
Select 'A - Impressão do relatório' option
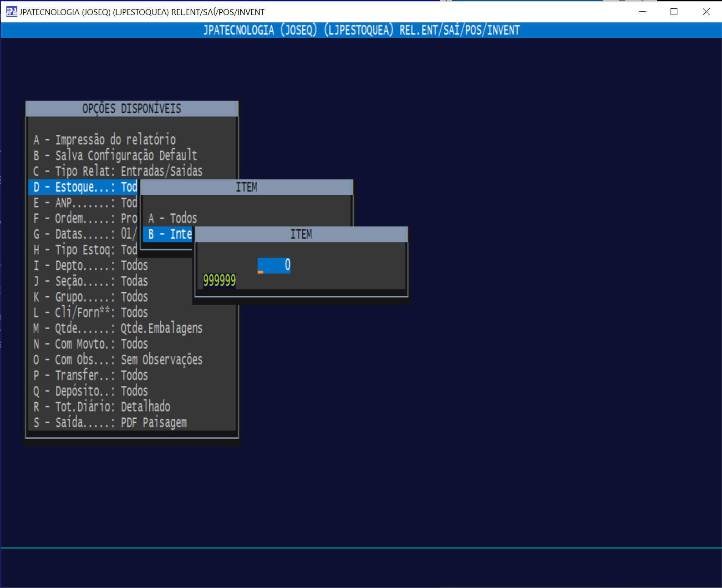(x=104, y=140)
